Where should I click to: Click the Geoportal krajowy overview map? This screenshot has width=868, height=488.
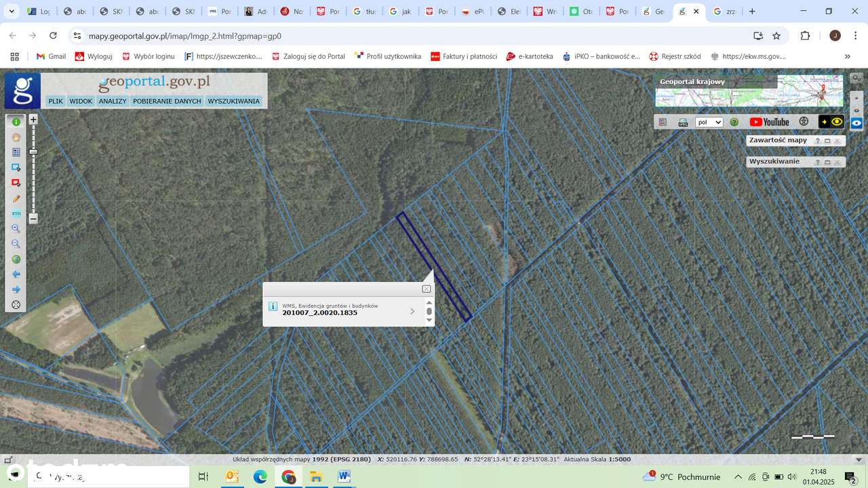(x=749, y=91)
